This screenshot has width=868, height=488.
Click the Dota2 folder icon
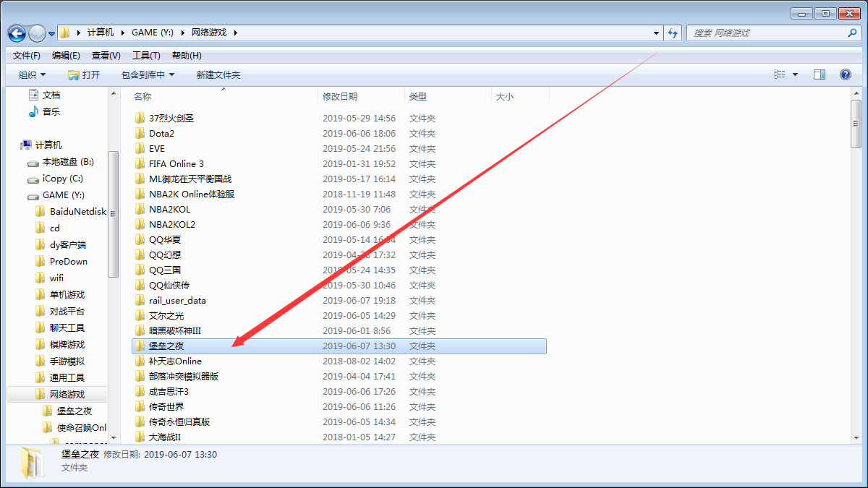click(x=140, y=133)
